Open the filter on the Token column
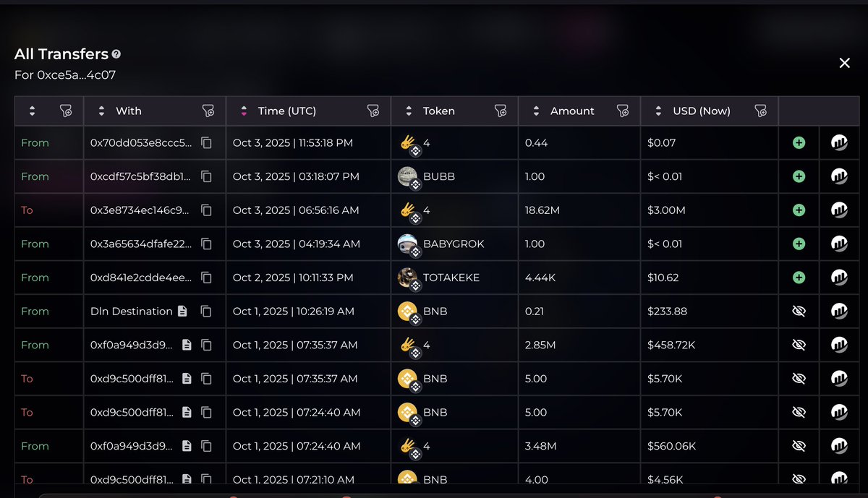Image resolution: width=868 pixels, height=498 pixels. pyautogui.click(x=501, y=111)
